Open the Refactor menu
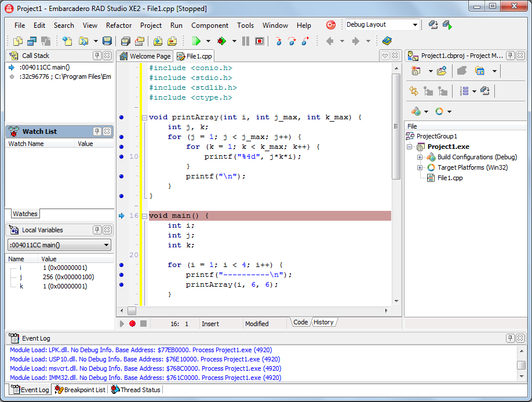532x402 pixels. tap(119, 25)
